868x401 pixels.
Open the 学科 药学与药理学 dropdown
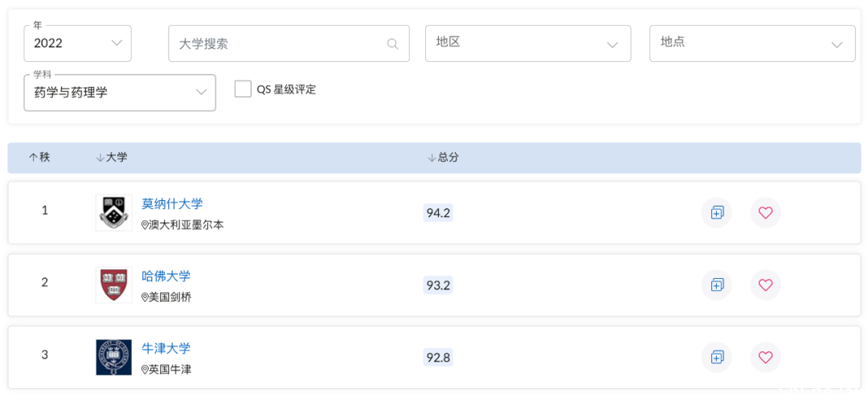pyautogui.click(x=120, y=92)
